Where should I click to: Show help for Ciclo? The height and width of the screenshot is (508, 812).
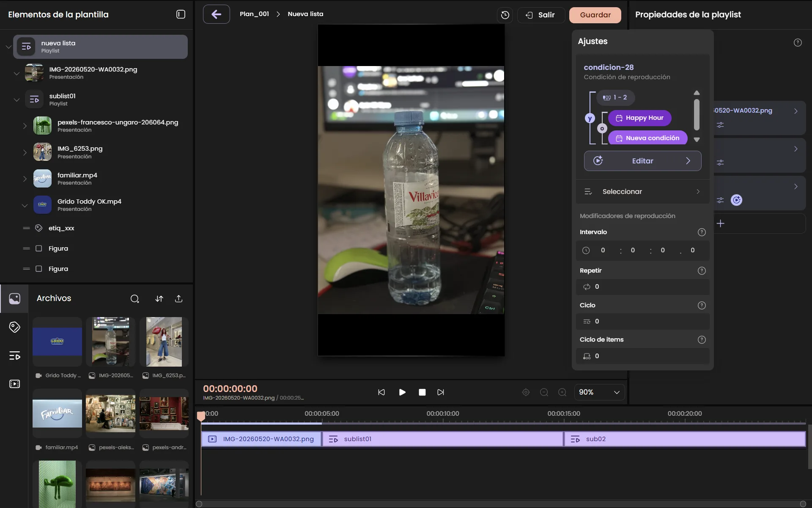[x=702, y=305]
